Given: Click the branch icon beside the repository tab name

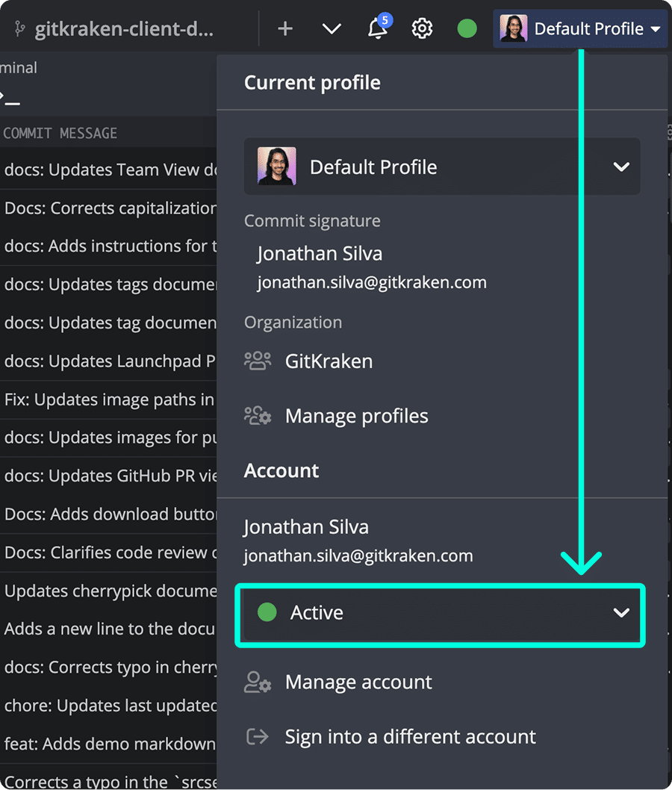Looking at the screenshot, I should [x=18, y=26].
